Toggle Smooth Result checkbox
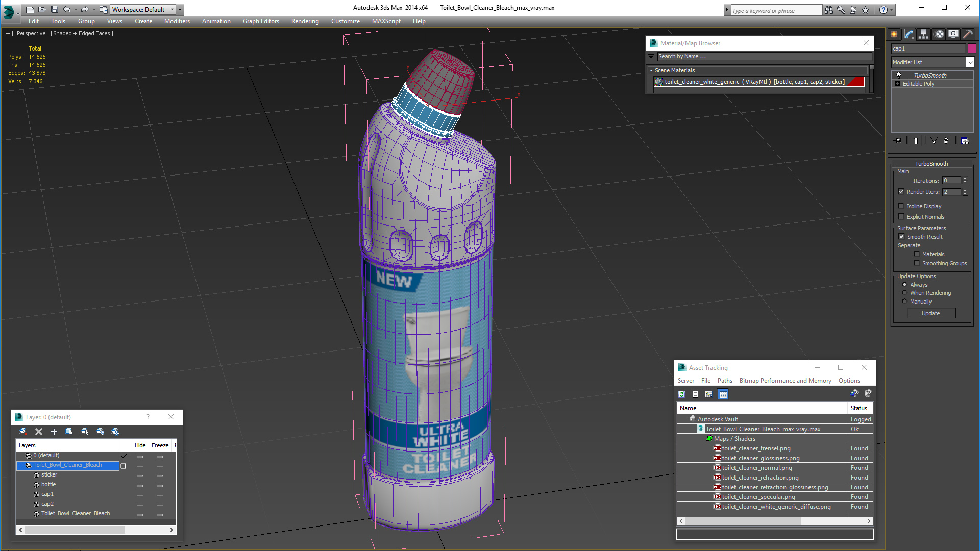The height and width of the screenshot is (551, 980). point(901,237)
